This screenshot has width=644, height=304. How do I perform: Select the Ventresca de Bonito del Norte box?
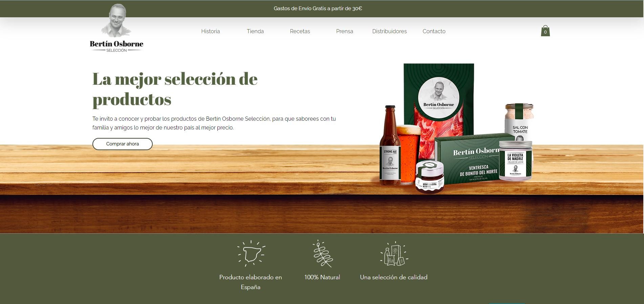(x=467, y=161)
